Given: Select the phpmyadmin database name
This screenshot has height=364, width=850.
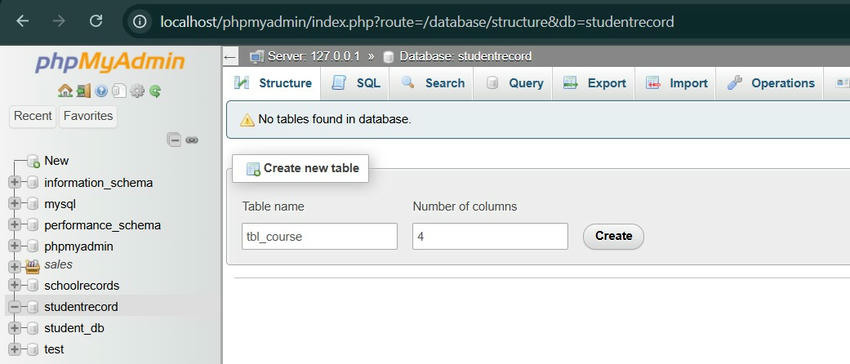Looking at the screenshot, I should [x=79, y=246].
